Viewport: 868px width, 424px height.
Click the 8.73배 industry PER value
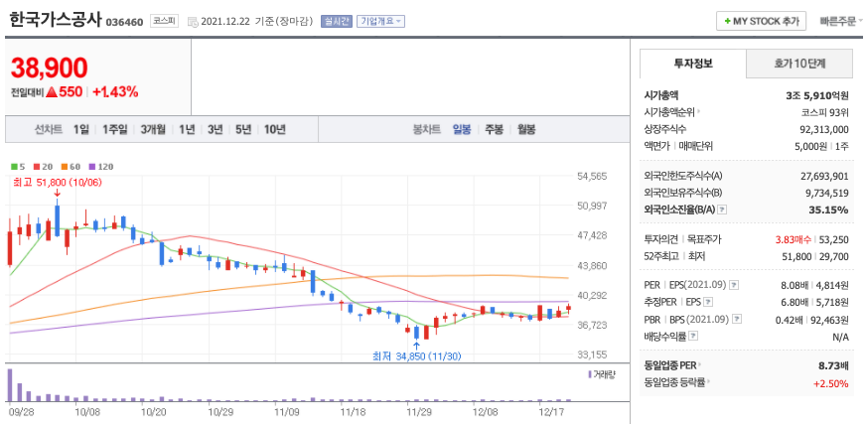click(x=833, y=365)
